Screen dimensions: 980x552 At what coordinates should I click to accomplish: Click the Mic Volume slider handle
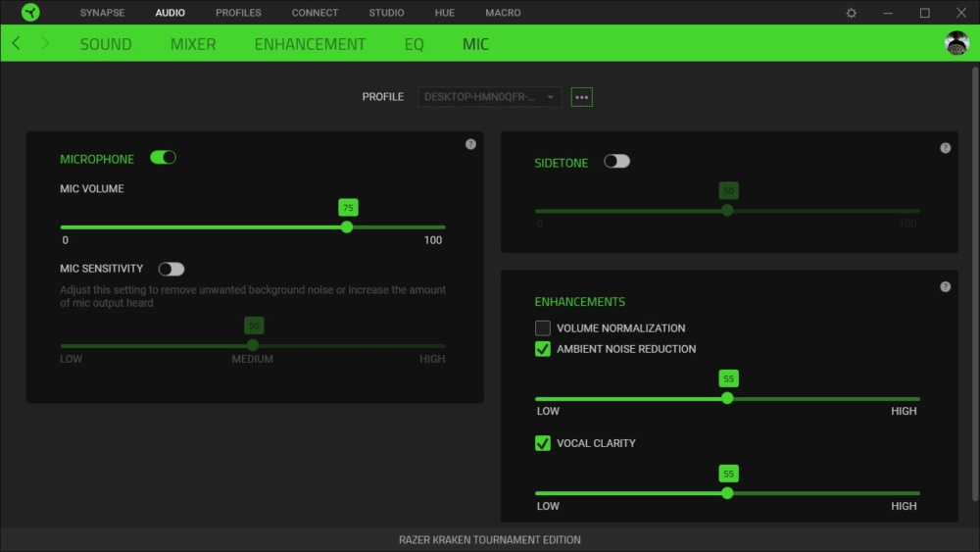tap(347, 226)
